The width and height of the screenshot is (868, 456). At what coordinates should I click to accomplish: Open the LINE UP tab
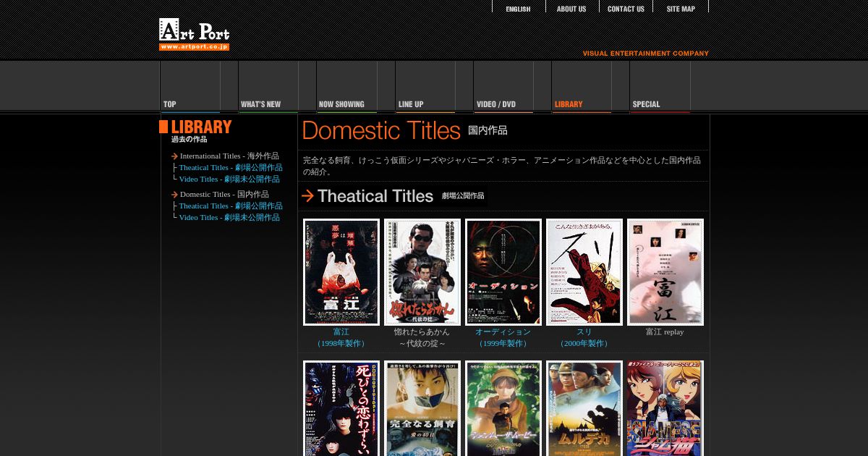425,87
